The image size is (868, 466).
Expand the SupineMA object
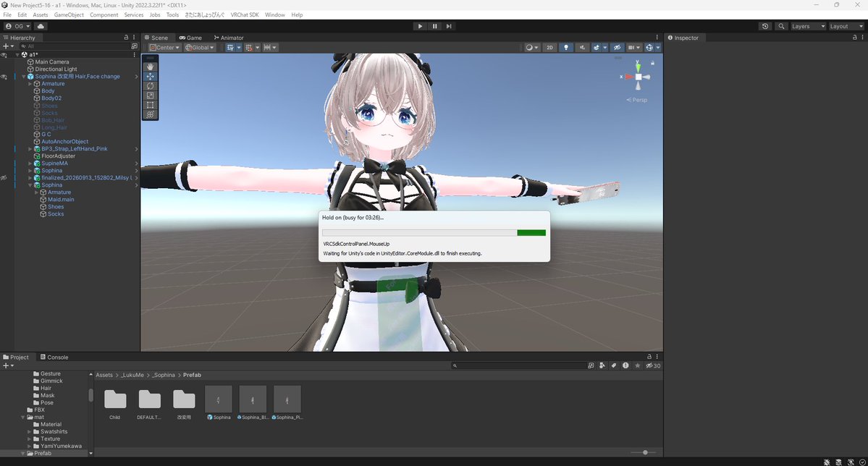click(x=30, y=164)
